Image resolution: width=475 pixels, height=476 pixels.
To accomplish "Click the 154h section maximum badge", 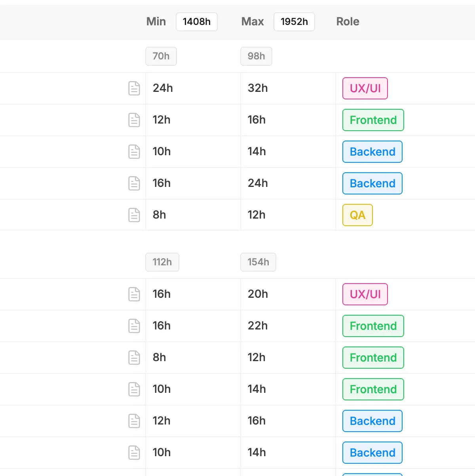I will tap(258, 262).
